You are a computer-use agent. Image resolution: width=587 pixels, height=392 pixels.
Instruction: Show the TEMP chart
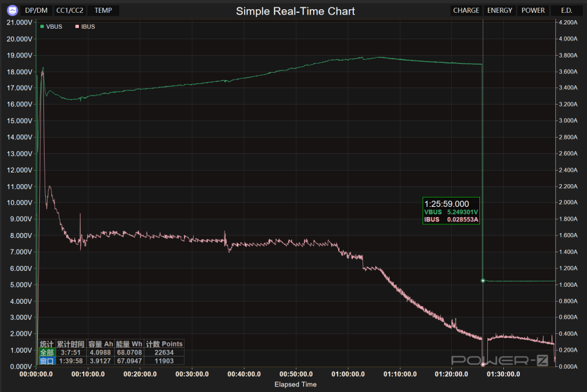pos(103,10)
